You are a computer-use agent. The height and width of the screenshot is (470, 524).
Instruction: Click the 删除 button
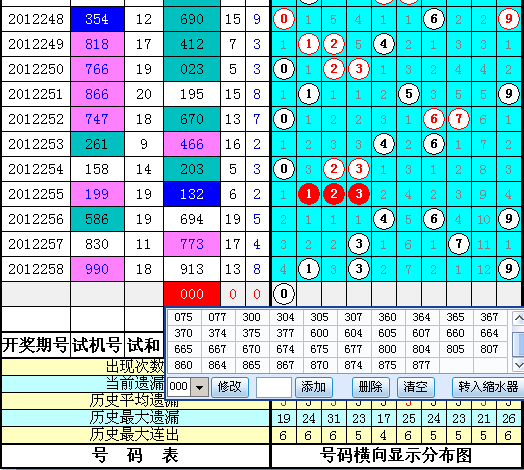[370, 387]
